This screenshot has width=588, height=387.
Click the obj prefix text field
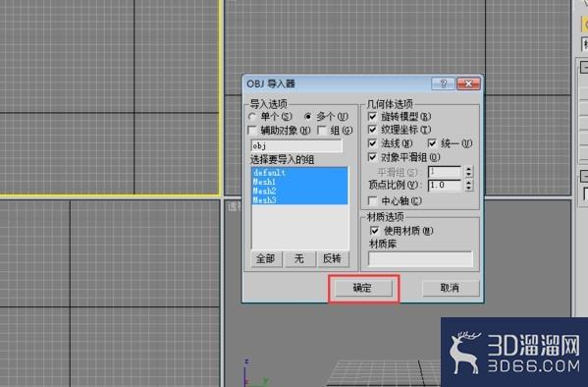click(296, 145)
